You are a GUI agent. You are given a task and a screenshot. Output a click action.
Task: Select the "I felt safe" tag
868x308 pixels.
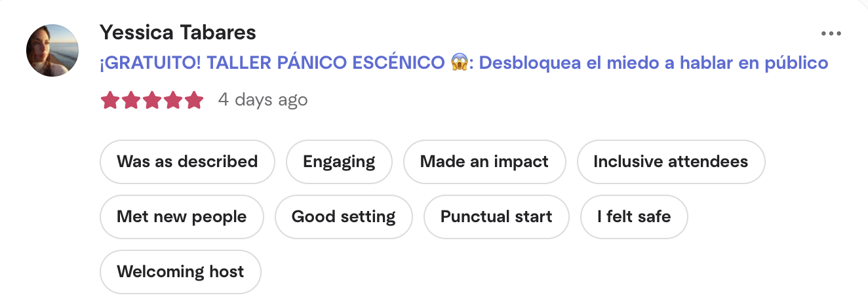pos(634,217)
